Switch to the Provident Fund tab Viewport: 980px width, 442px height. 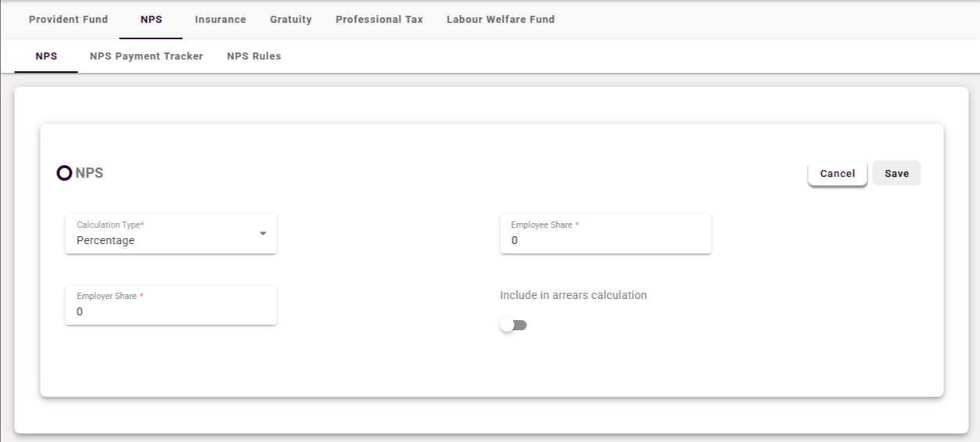[x=68, y=20]
